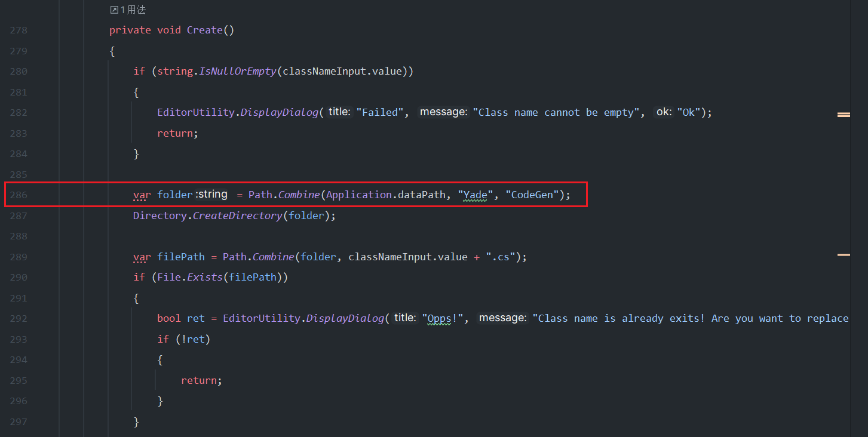Click the "Ok" string literal

(x=688, y=112)
